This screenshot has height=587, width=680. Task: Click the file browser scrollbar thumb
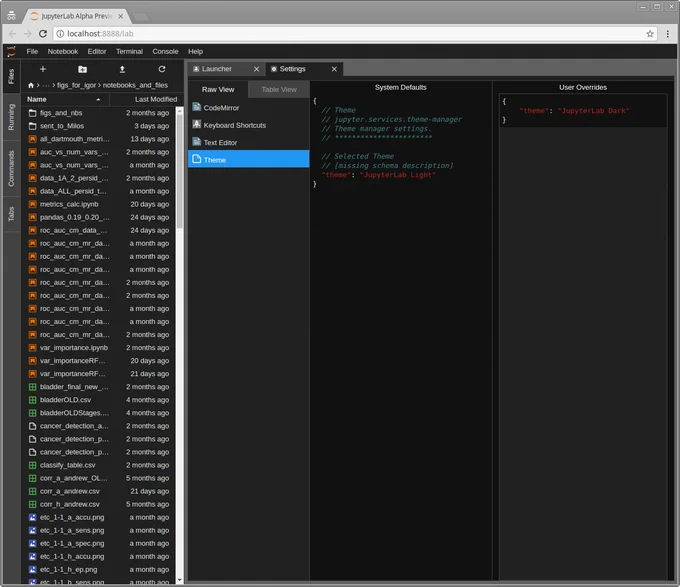point(179,171)
